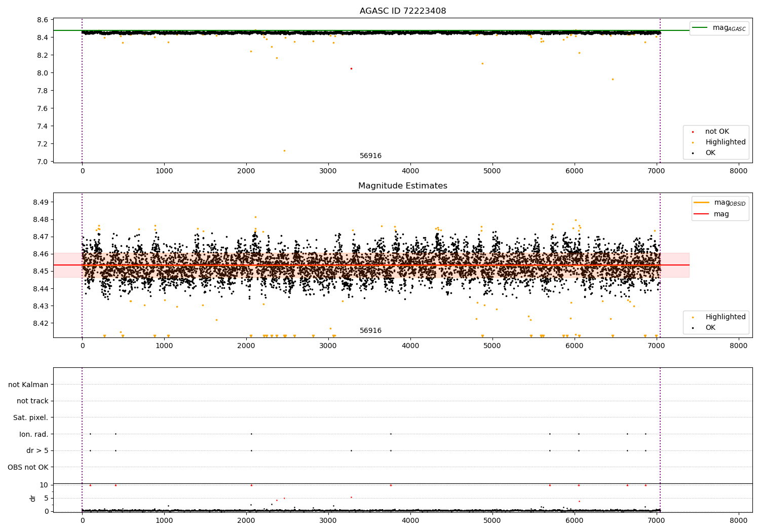The width and height of the screenshot is (760, 532).
Task: Click the 'Ion. rad.' row label
Action: (x=34, y=434)
